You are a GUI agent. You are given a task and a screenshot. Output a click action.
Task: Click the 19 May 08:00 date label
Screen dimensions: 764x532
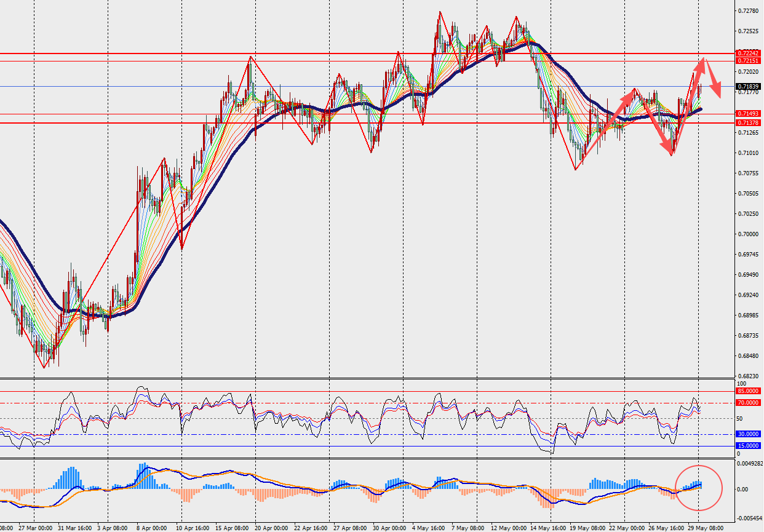coord(587,528)
